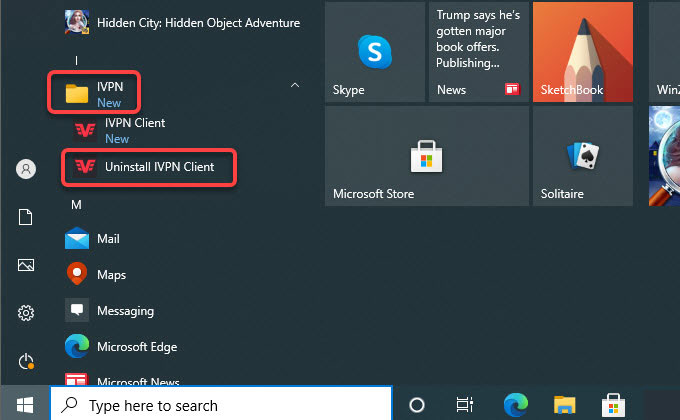Open Microsoft News from app list
This screenshot has height=420, width=680.
[x=122, y=381]
